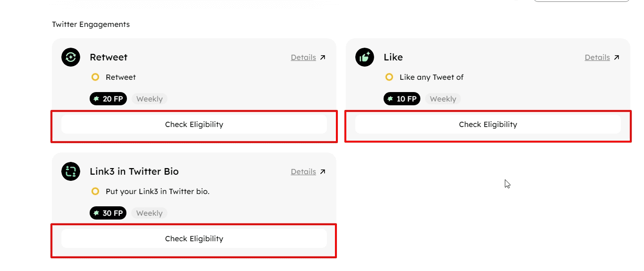
Task: Click the star icon in 10 FP badge
Action: coord(390,99)
